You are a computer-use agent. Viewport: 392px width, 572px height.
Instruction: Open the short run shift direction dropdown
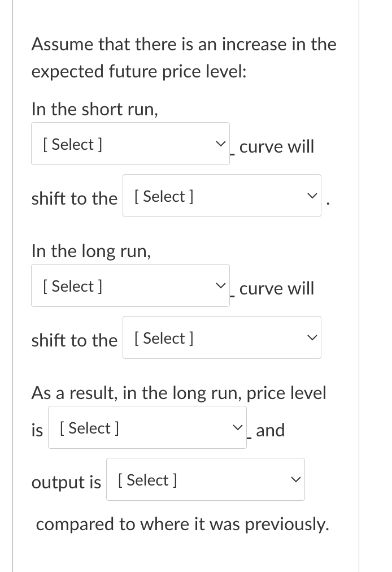click(221, 196)
